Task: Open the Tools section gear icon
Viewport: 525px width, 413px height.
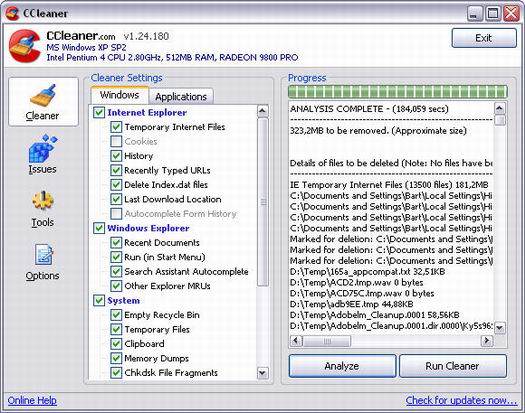Action: click(x=43, y=201)
